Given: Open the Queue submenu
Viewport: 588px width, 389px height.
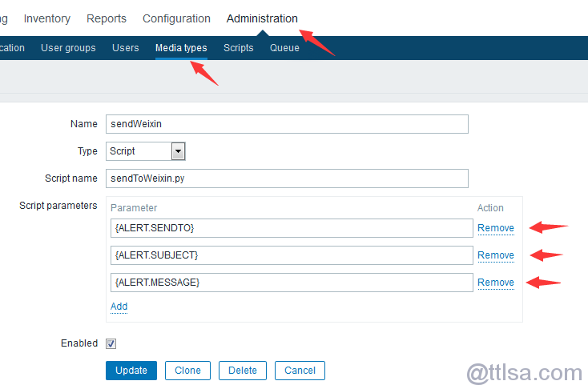Looking at the screenshot, I should 284,48.
